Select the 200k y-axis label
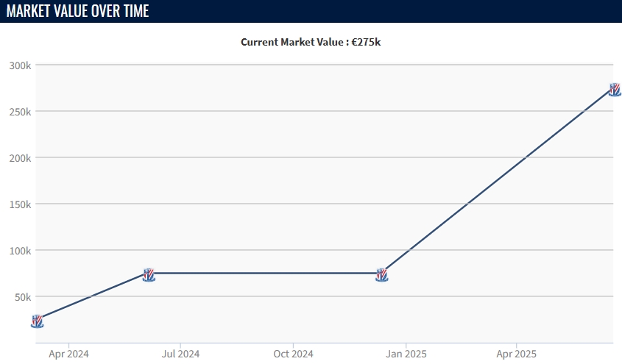The image size is (622, 364). coord(20,158)
